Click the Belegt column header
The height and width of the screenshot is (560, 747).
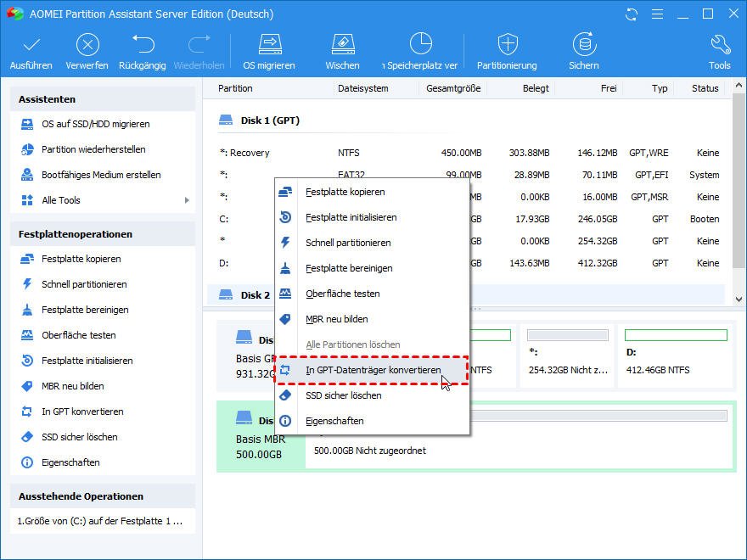click(536, 88)
